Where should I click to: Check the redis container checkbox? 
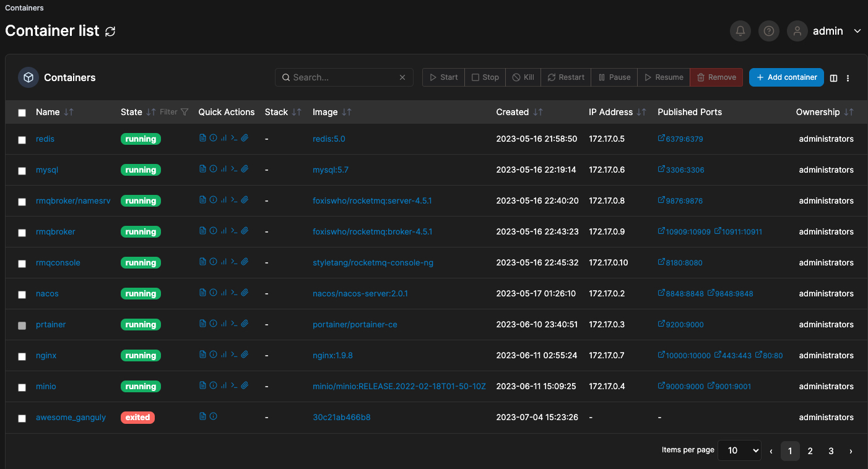[22, 140]
